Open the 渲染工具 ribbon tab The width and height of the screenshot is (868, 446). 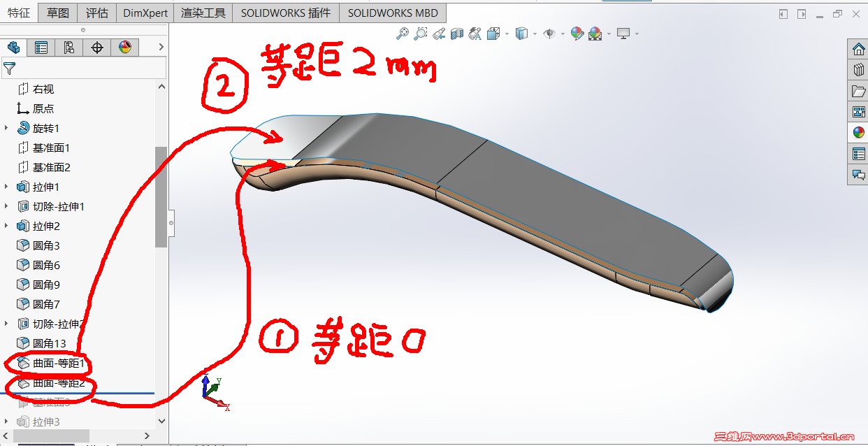click(x=203, y=12)
